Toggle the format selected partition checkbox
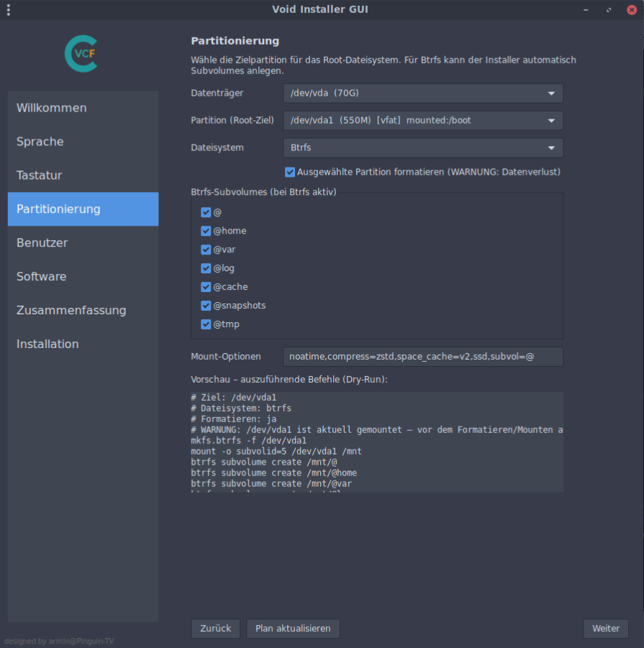This screenshot has height=648, width=644. tap(290, 172)
